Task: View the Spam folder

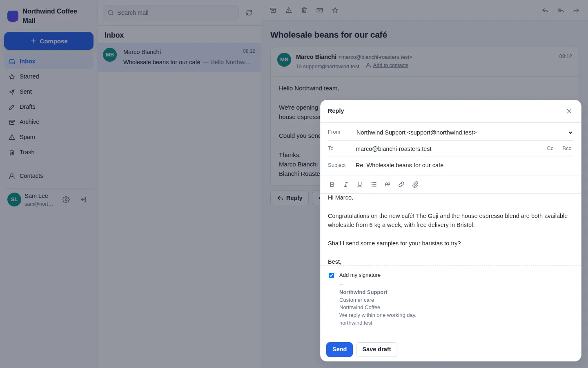Action: [x=49, y=137]
